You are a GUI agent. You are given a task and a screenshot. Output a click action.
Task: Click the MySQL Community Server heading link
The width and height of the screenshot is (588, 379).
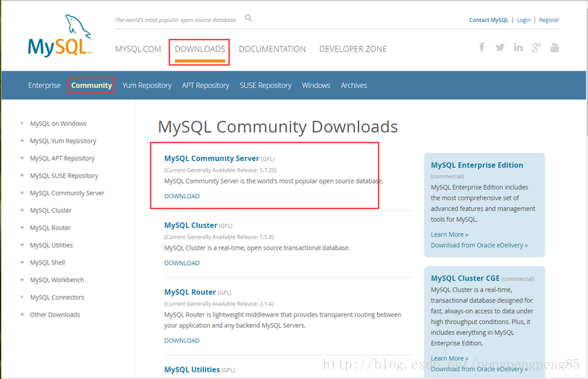(212, 159)
